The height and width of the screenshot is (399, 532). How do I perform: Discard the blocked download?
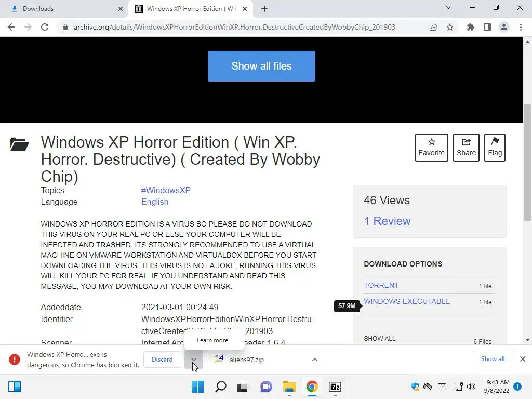coord(162,360)
